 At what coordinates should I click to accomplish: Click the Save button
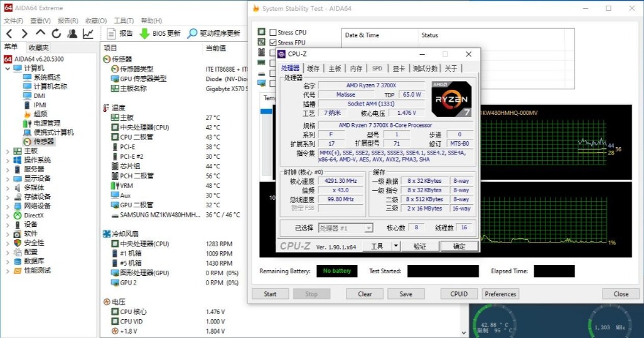(405, 294)
